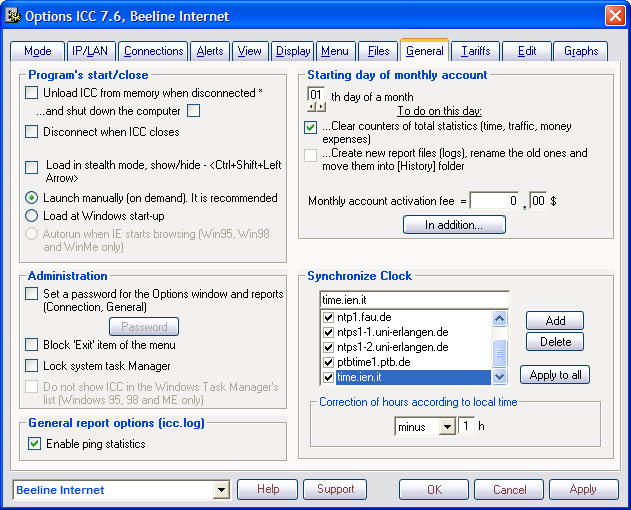Enable 'Disconnect when ICC closes' checkbox

coord(32,132)
